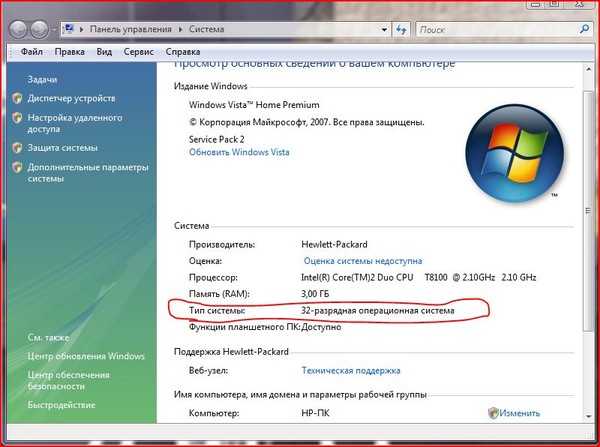
Task: Click the Корпорация Майкрософт copyright line
Action: [x=307, y=122]
